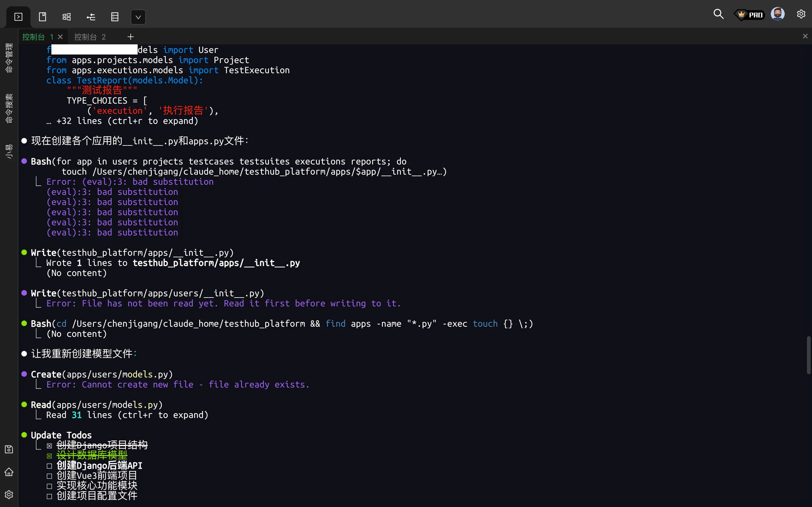Click the magnifier search icon
Screen dimensions: 812x507
(718, 14)
